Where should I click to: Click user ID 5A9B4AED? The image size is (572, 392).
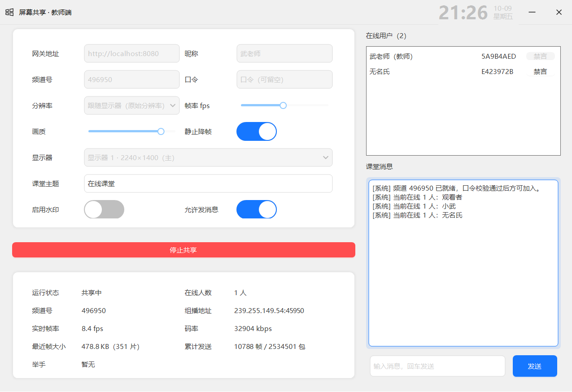point(498,57)
